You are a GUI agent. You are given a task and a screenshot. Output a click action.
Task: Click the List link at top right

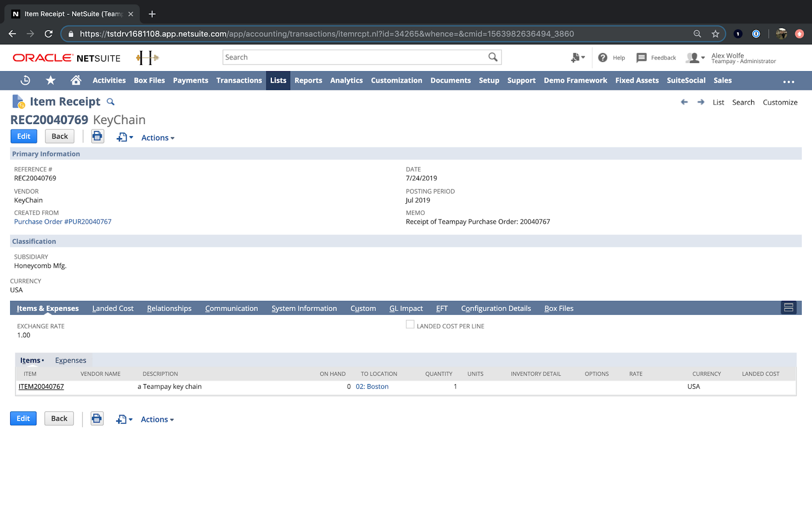[718, 102]
